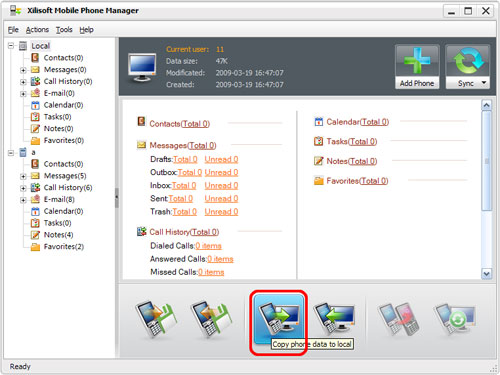The height and width of the screenshot is (375, 500).
Task: Click the sidebar splitter collapse handle
Action: 117,198
